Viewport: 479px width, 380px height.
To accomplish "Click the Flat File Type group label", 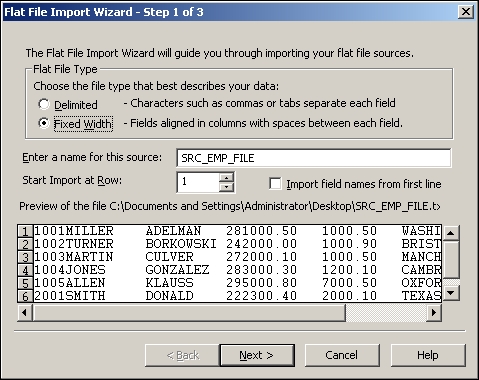I will point(65,69).
